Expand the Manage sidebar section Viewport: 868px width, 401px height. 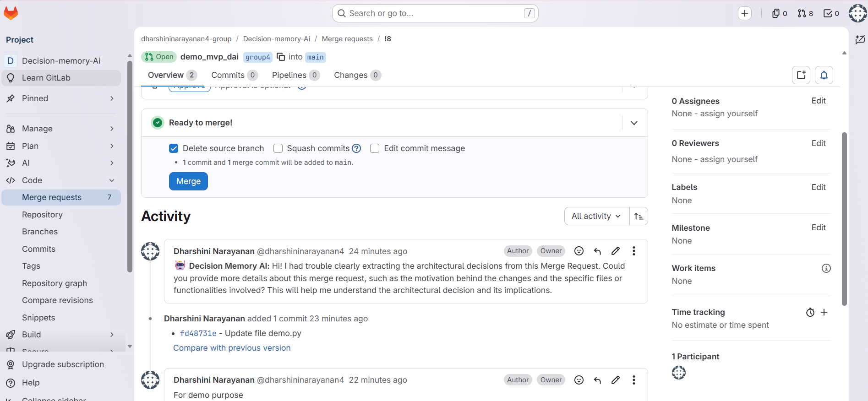[x=61, y=129]
